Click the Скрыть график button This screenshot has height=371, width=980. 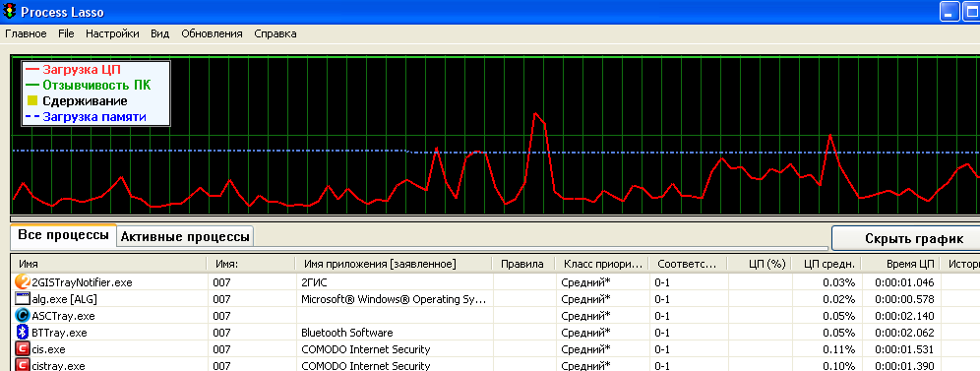[x=913, y=238]
